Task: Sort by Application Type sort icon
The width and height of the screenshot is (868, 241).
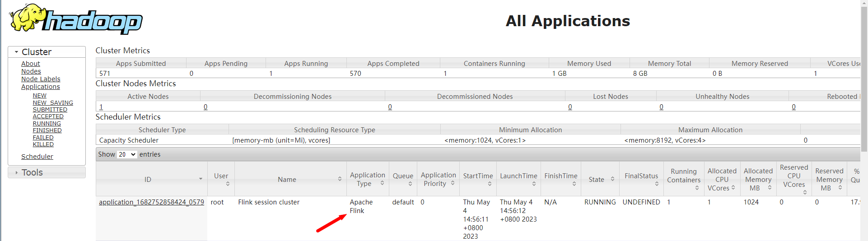Action: (382, 183)
